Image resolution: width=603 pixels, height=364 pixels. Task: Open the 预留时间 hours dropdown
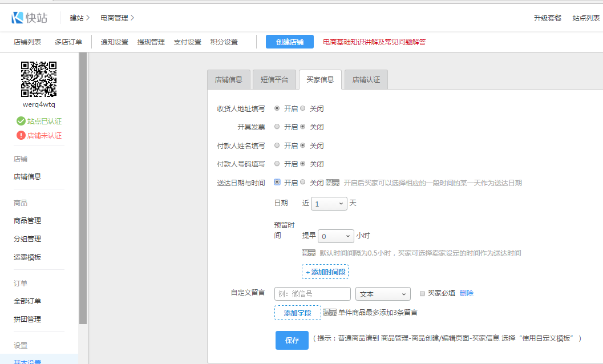[336, 236]
